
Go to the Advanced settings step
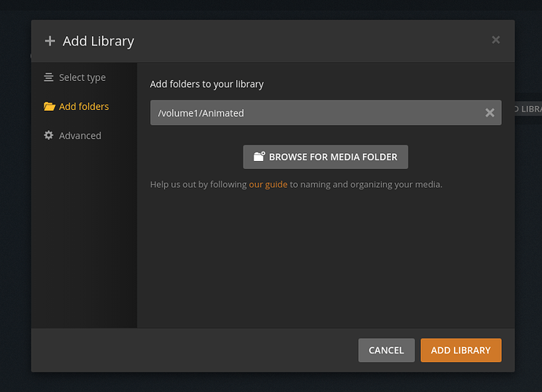coord(79,135)
